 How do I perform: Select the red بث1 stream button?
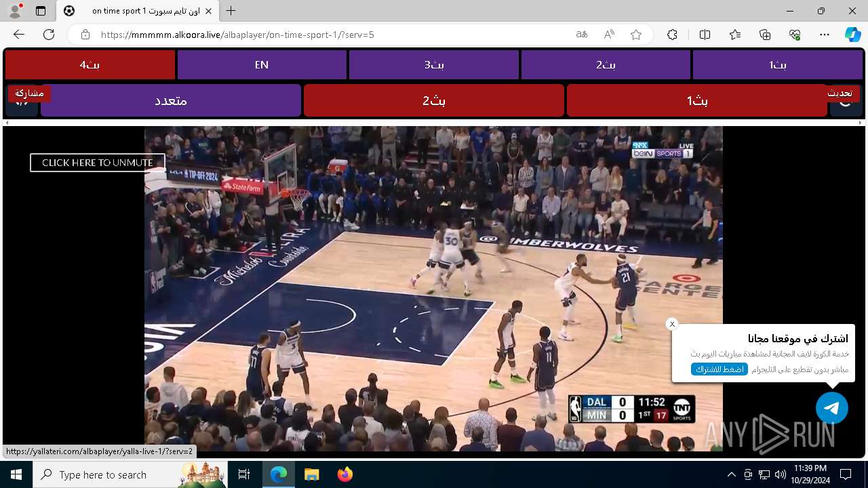(697, 100)
